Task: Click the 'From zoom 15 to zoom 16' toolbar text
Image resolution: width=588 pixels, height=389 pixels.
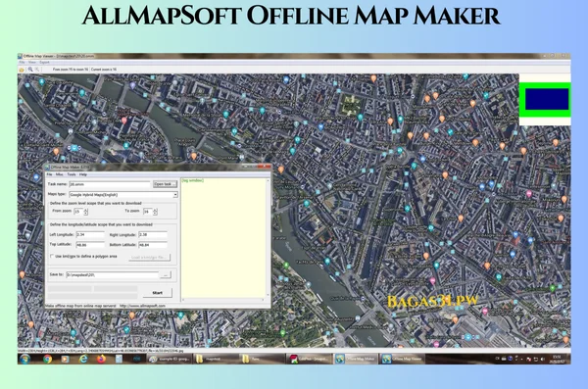Action: (x=71, y=70)
